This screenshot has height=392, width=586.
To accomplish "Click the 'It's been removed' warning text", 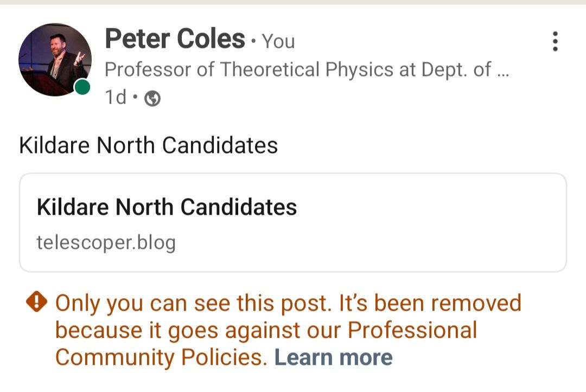I will [430, 303].
